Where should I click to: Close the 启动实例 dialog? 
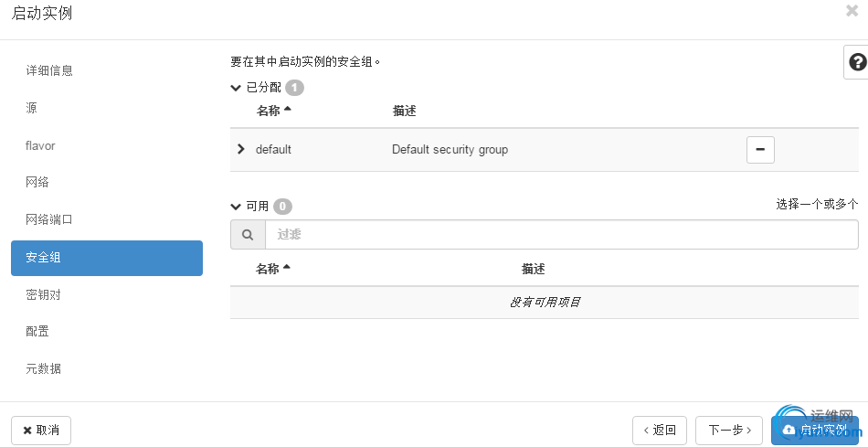(852, 11)
